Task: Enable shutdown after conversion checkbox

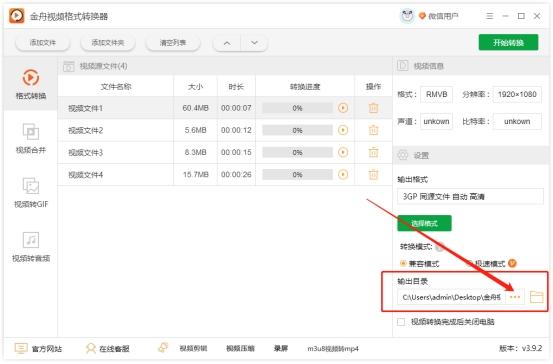Action: tap(401, 322)
